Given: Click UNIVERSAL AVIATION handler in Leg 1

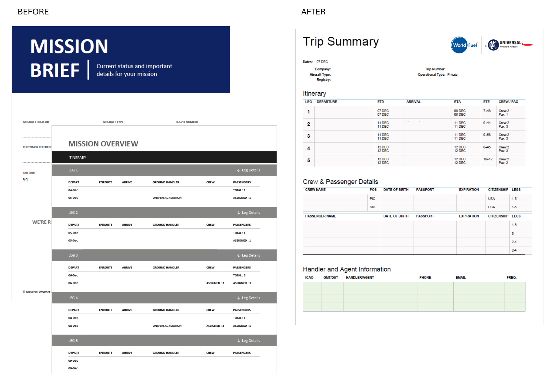Looking at the screenshot, I should 167,198.
